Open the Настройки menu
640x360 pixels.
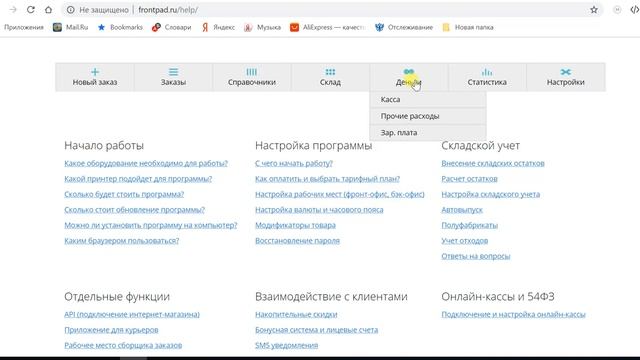point(566,77)
